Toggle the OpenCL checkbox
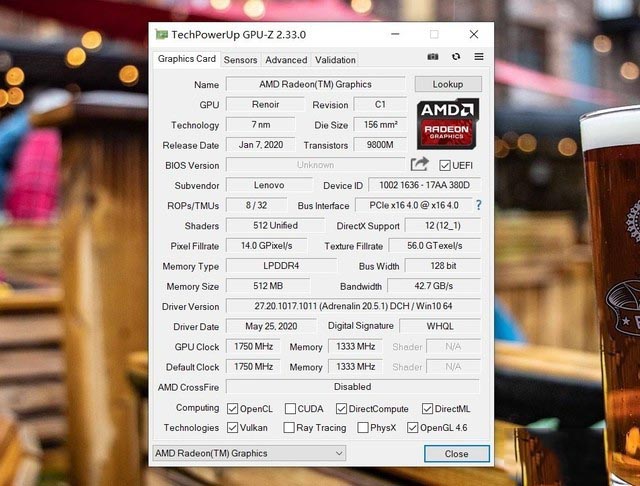The width and height of the screenshot is (640, 486). 232,408
